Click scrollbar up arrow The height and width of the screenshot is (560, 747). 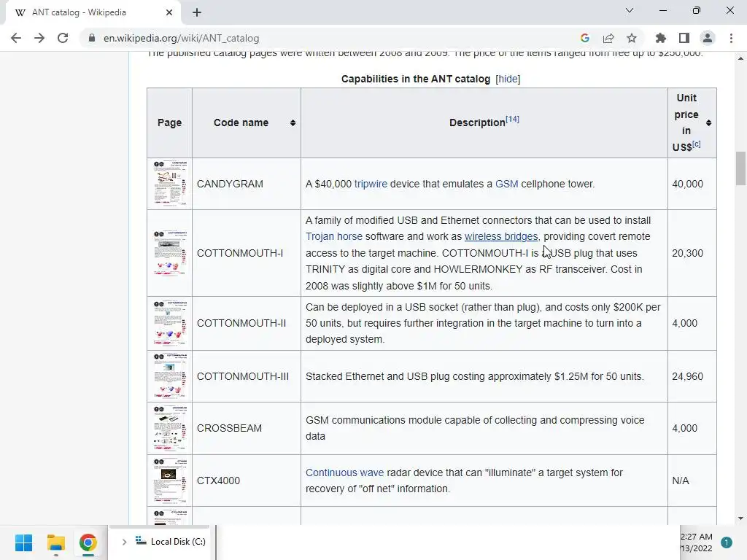point(740,58)
